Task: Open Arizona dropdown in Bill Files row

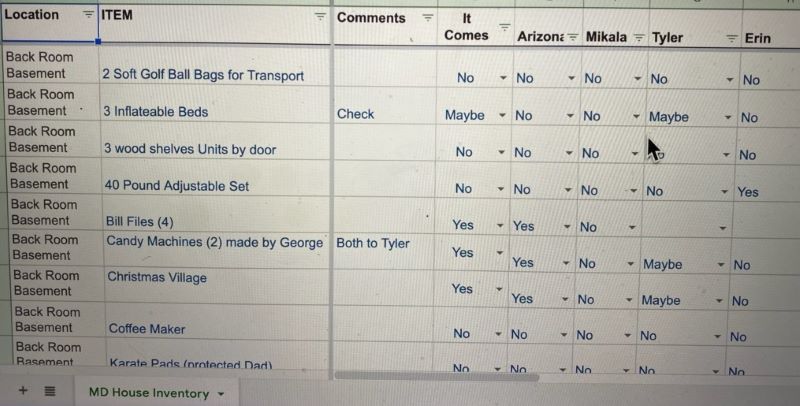Action: coord(571,227)
